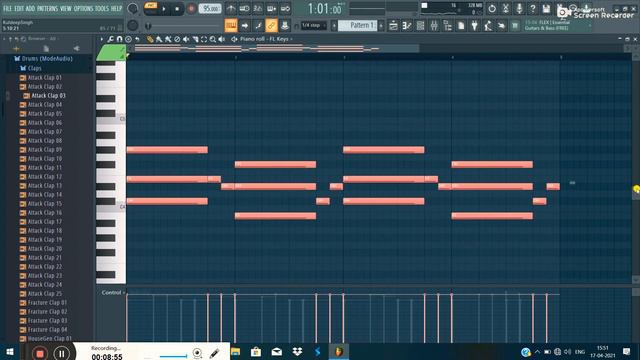Viewport: 640px width, 360px height.
Task: Start playback with the play button
Action: [x=164, y=9]
